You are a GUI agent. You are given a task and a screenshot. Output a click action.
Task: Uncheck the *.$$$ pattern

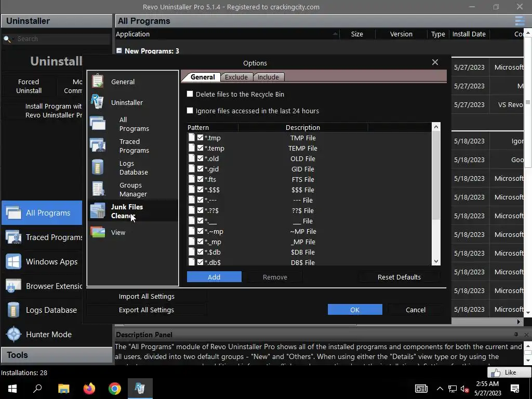point(200,189)
